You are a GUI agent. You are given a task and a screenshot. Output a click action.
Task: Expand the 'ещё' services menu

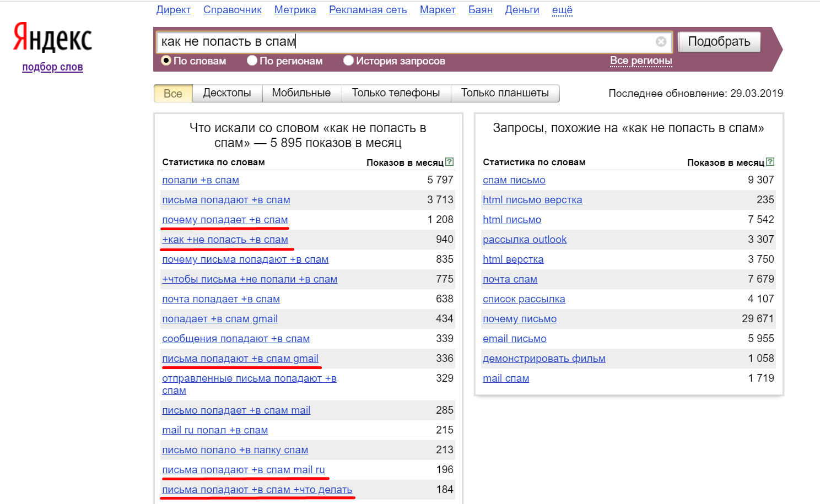tap(562, 10)
